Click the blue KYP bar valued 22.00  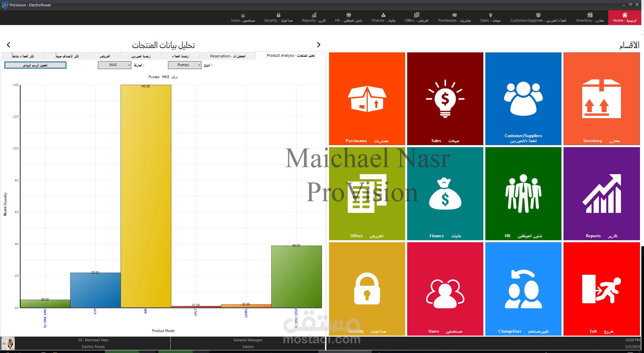pyautogui.click(x=95, y=290)
